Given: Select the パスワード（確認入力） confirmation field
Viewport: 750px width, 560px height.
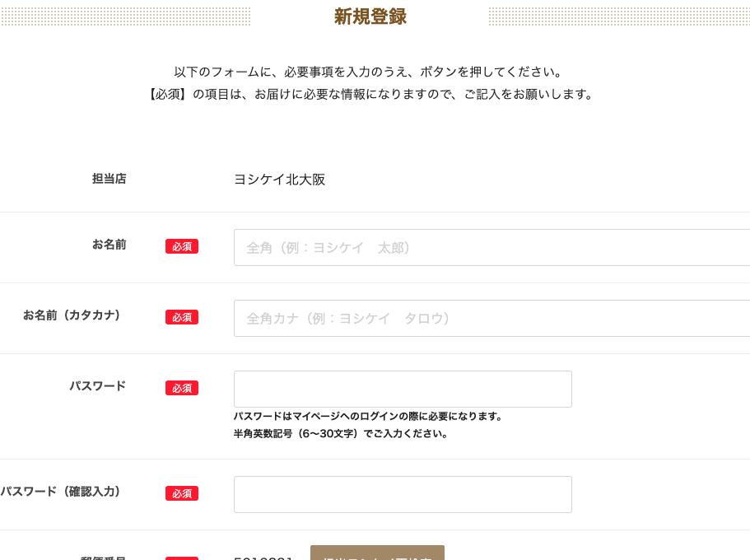Looking at the screenshot, I should coord(403,494).
